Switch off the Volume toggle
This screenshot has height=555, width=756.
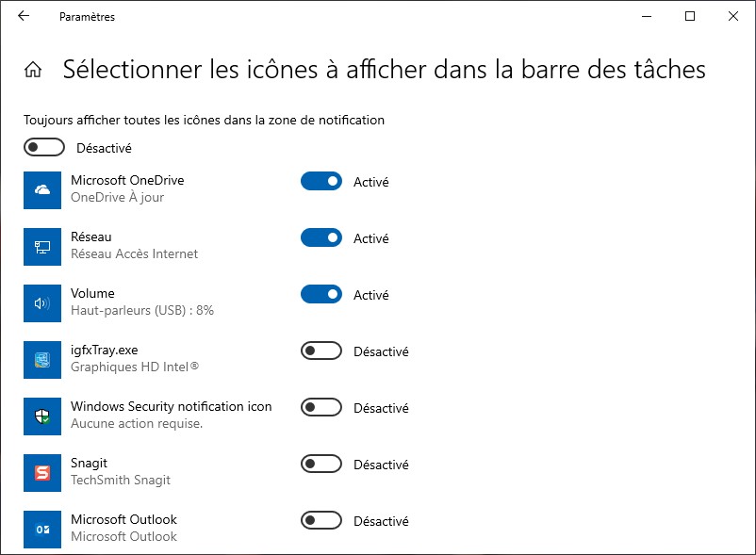(320, 295)
